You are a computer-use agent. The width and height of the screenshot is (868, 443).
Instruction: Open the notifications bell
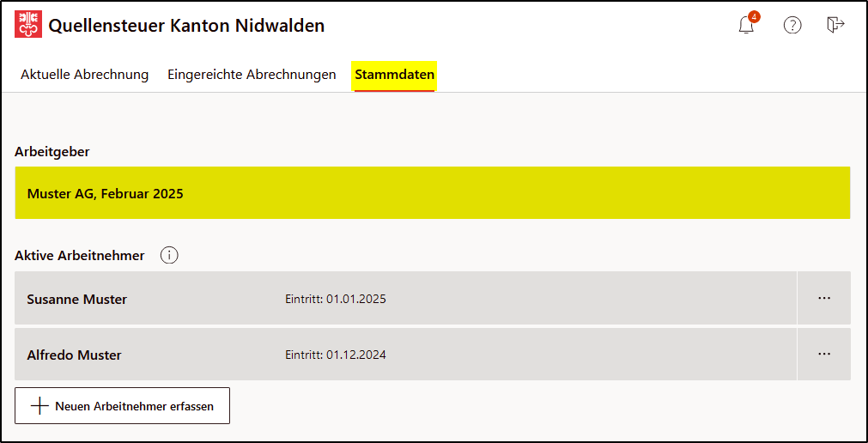pyautogui.click(x=746, y=26)
